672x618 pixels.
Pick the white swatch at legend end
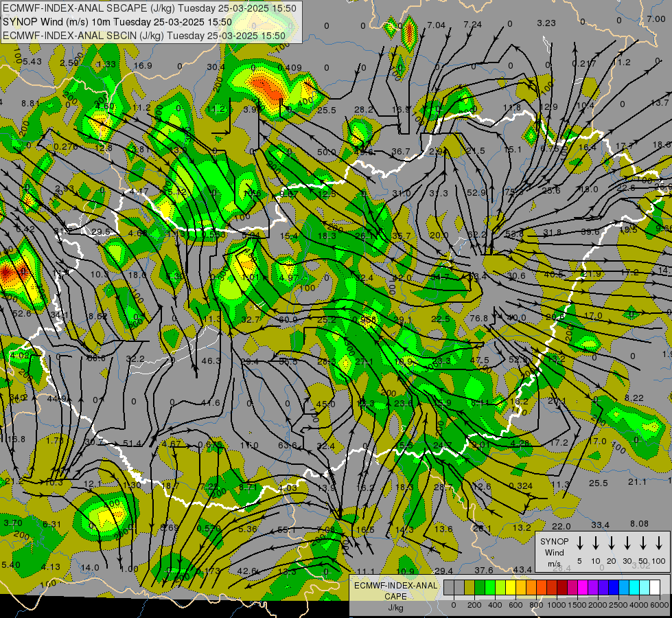655,587
